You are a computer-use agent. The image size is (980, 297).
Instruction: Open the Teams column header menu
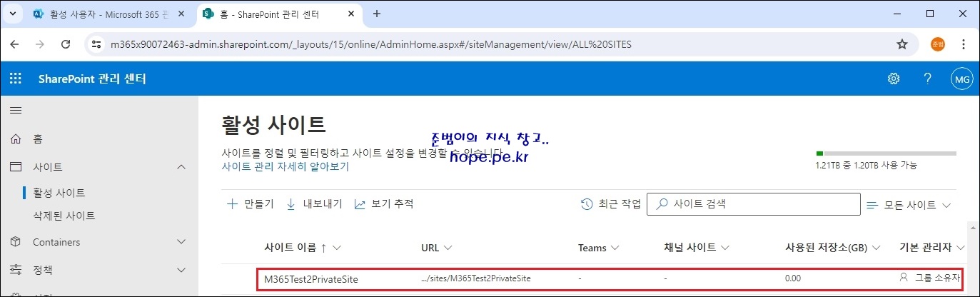click(x=615, y=248)
